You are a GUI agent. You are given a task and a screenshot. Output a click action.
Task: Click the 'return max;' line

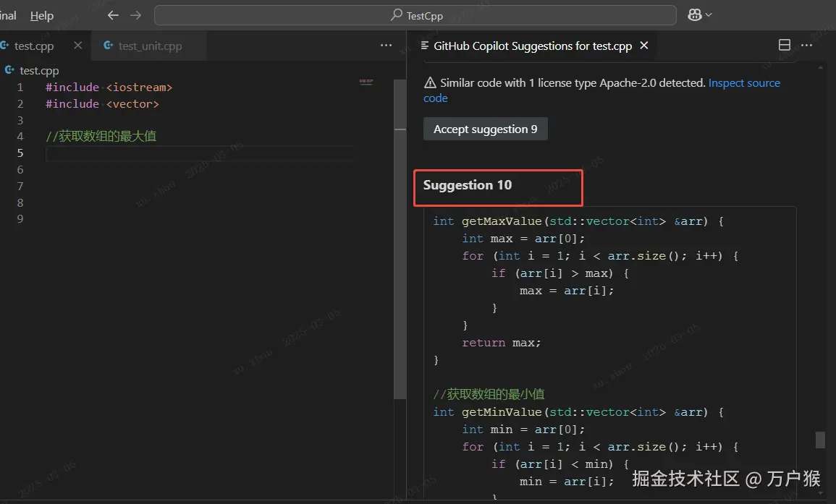(501, 343)
